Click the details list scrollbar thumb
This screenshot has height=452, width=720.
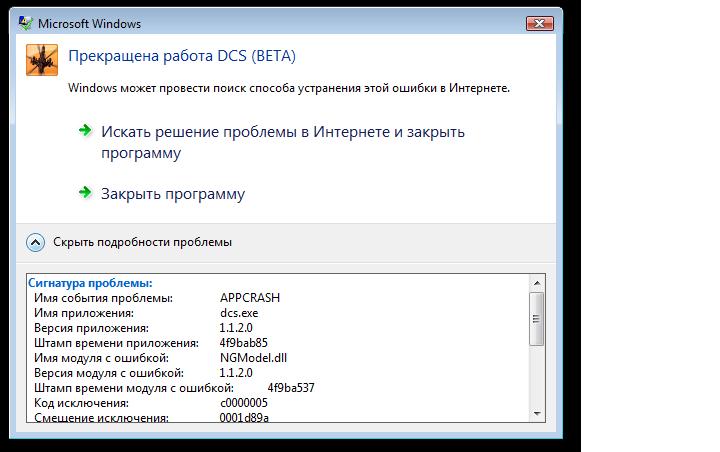coord(536,319)
